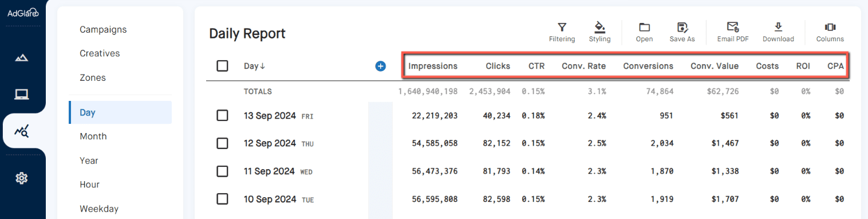868x219 pixels.
Task: Sort by the Day column header
Action: 254,66
